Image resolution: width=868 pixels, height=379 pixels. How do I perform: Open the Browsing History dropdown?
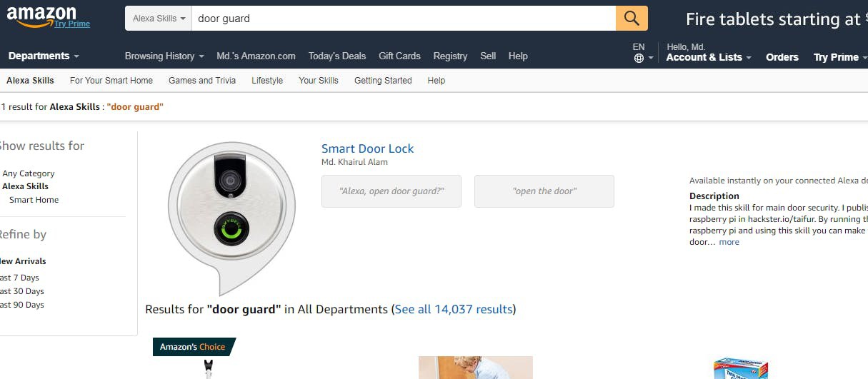164,56
